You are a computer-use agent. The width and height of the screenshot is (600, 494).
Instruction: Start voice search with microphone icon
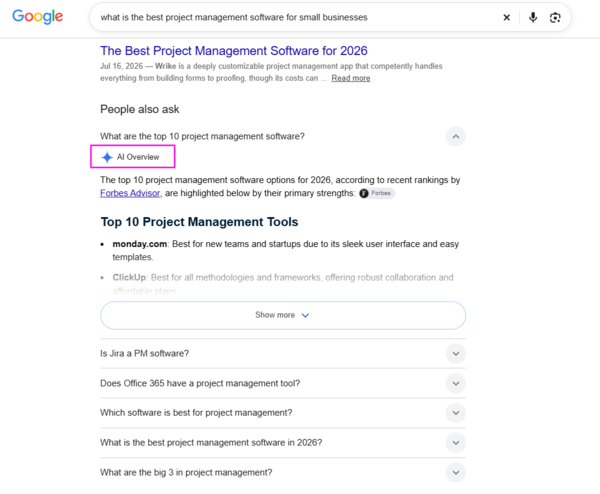[x=533, y=17]
